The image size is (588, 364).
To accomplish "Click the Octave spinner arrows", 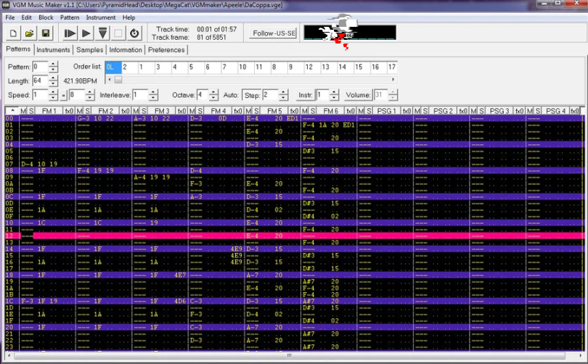I will (x=213, y=95).
